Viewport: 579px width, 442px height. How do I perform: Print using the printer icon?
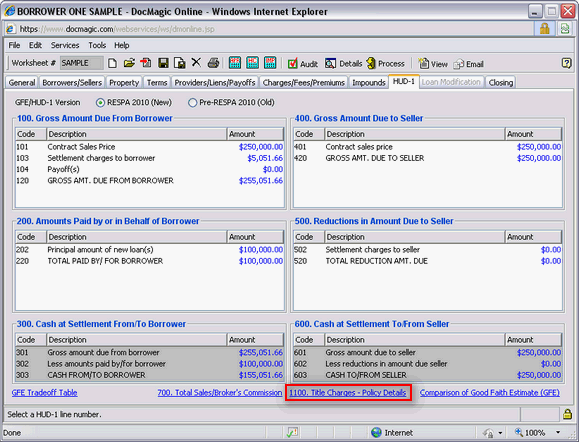[213, 63]
